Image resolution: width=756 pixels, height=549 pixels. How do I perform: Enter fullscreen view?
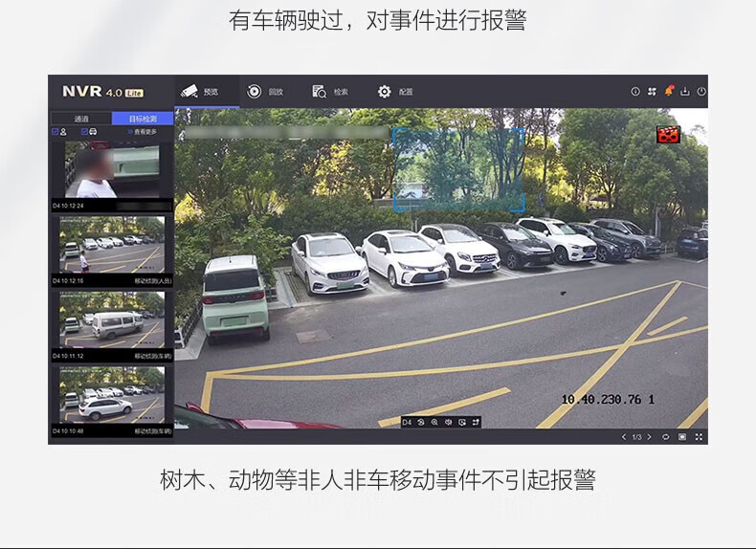coord(699,437)
